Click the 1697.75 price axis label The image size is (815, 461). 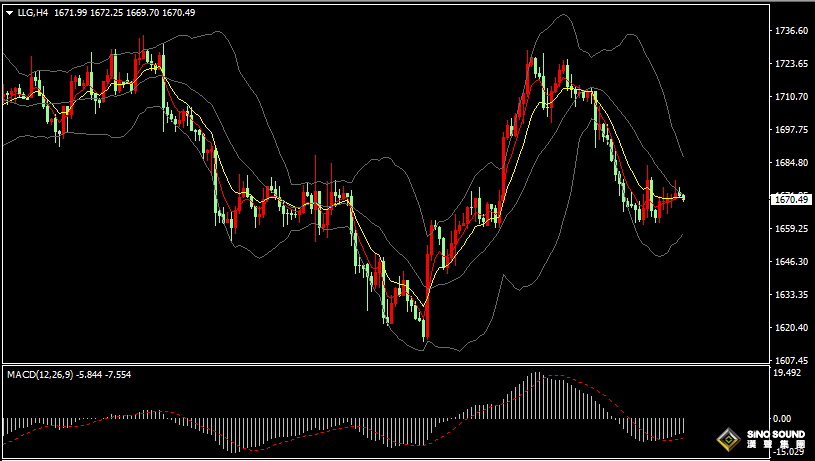791,130
